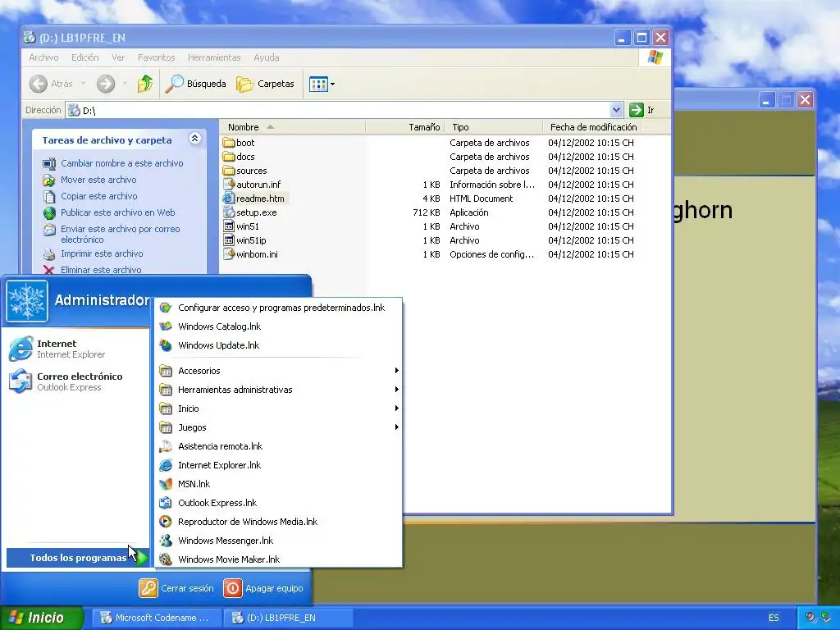Open the Ver menu
Viewport: 840px width, 630px height.
(x=118, y=57)
